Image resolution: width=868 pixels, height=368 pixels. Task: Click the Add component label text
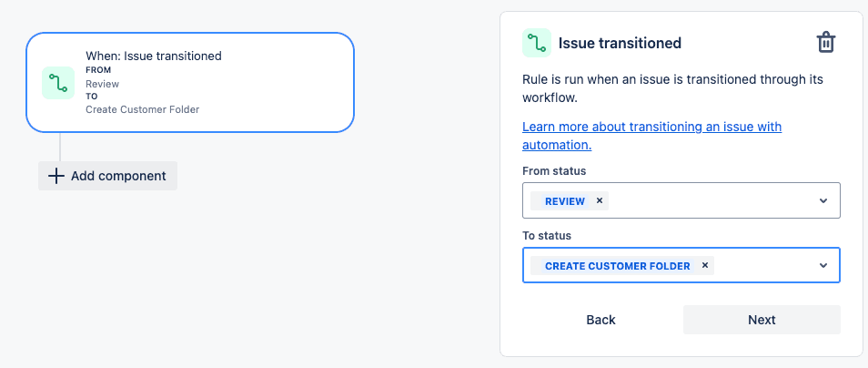coord(118,176)
